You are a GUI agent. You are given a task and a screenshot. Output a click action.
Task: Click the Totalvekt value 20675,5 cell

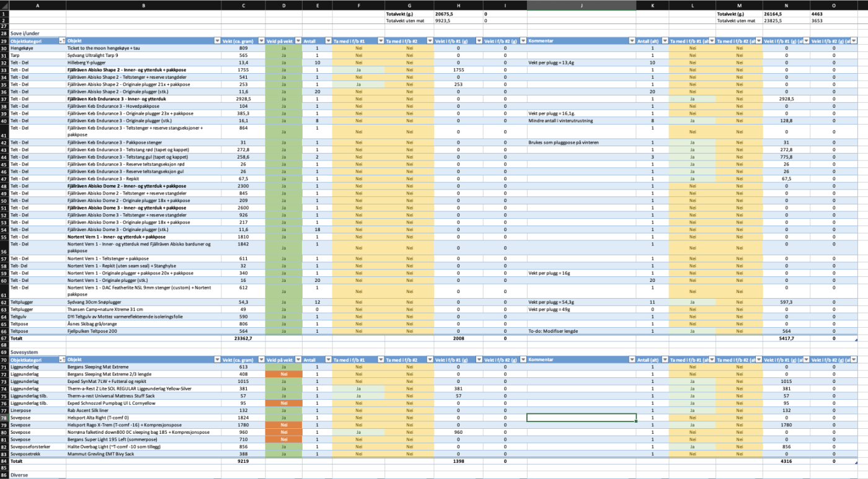458,13
